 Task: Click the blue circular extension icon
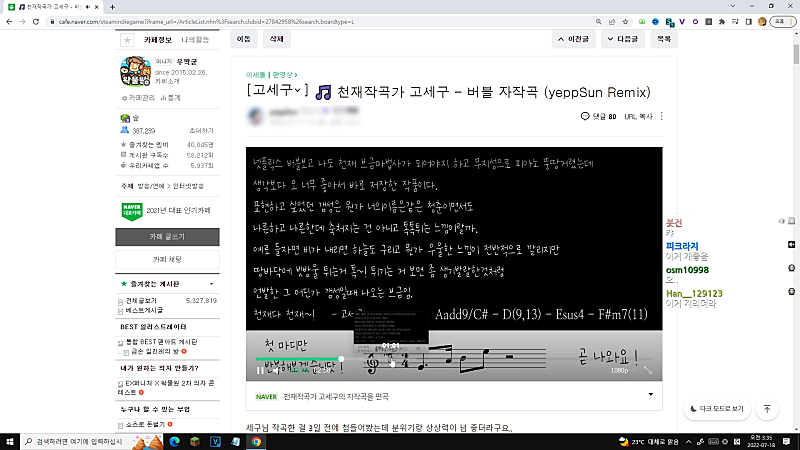coord(655,21)
